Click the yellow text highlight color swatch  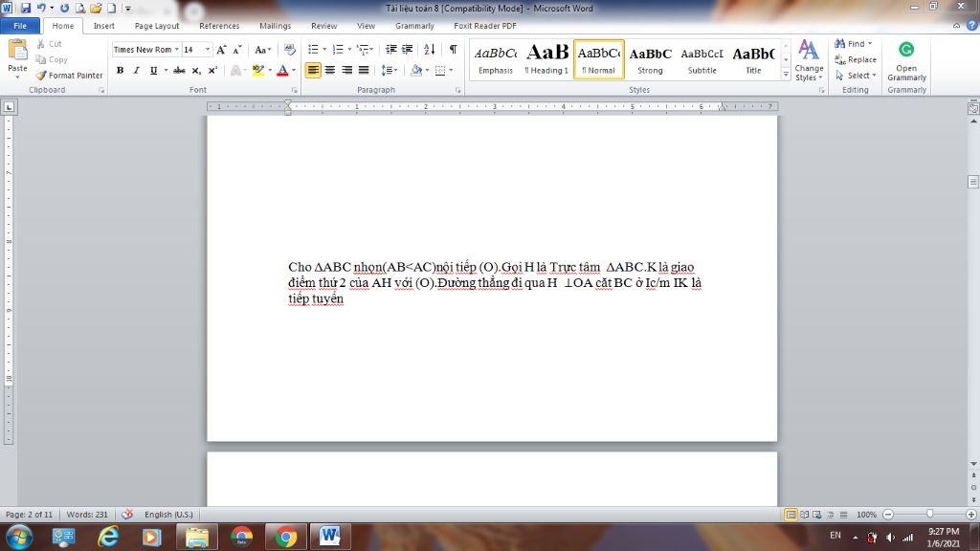tap(258, 71)
